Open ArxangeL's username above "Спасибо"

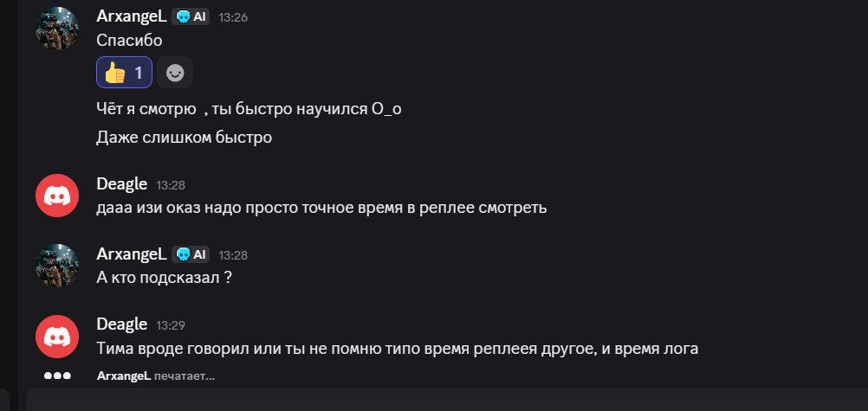click(x=132, y=16)
